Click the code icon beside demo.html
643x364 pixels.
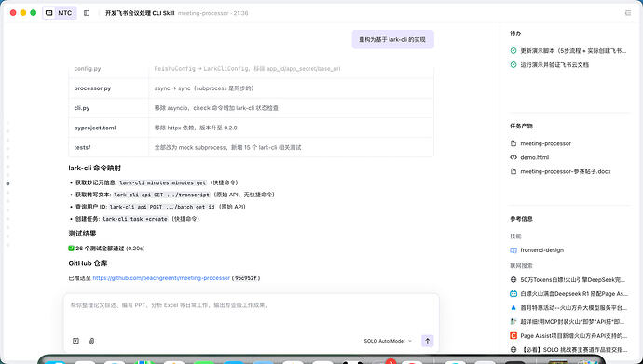point(513,157)
